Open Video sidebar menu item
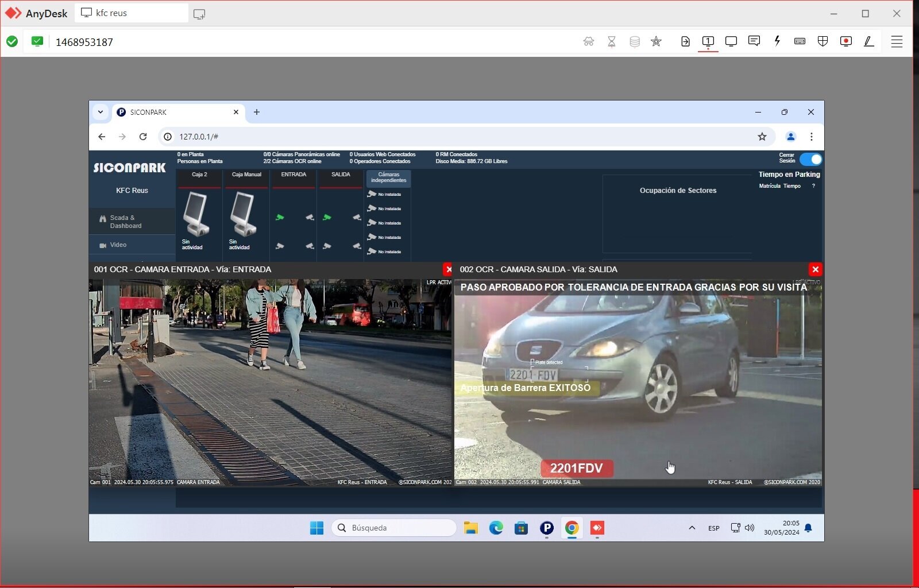This screenshot has height=588, width=919. pyautogui.click(x=118, y=245)
